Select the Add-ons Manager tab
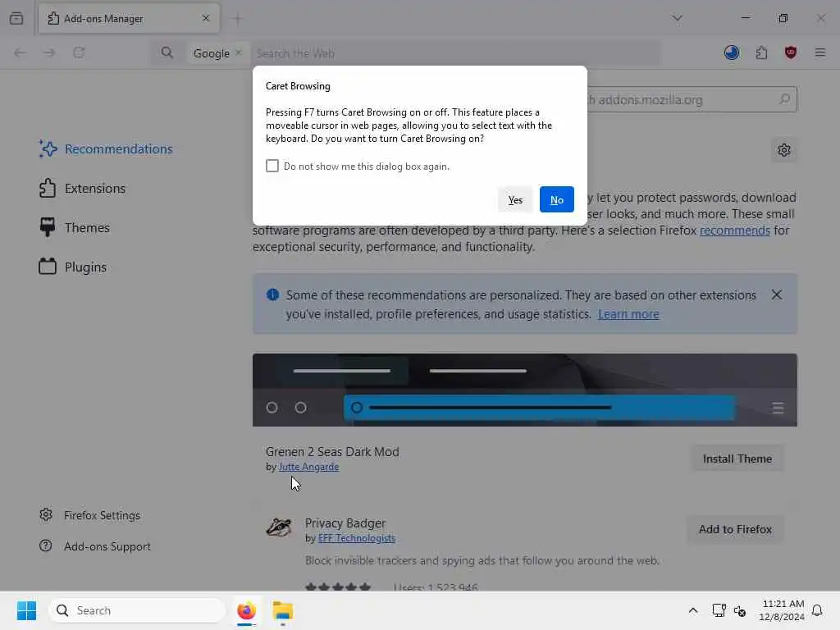 tap(129, 19)
